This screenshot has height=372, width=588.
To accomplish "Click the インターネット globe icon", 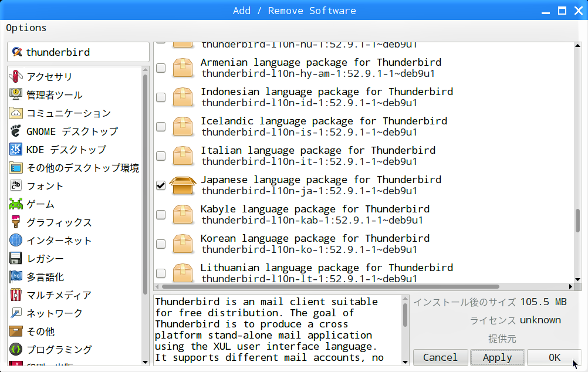I will 16,241.
